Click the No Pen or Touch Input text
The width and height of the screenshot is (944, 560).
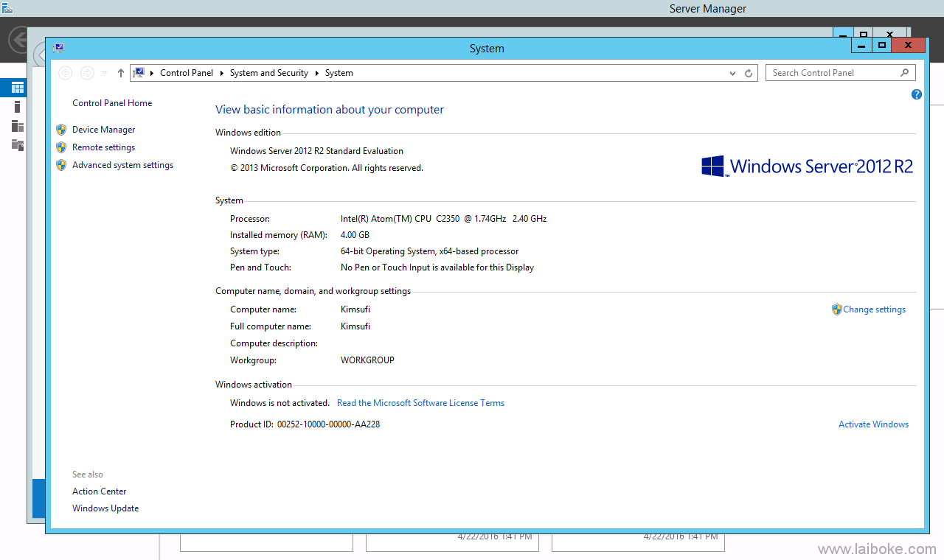pyautogui.click(x=437, y=267)
